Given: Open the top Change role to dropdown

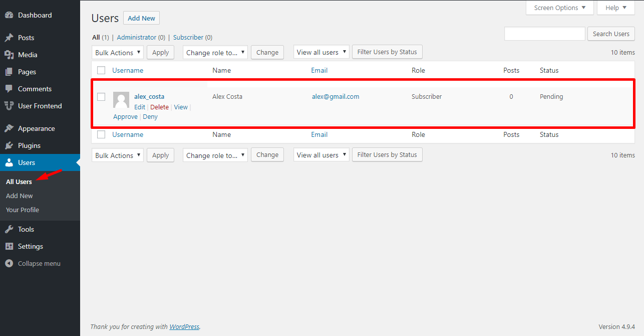Looking at the screenshot, I should (x=215, y=52).
